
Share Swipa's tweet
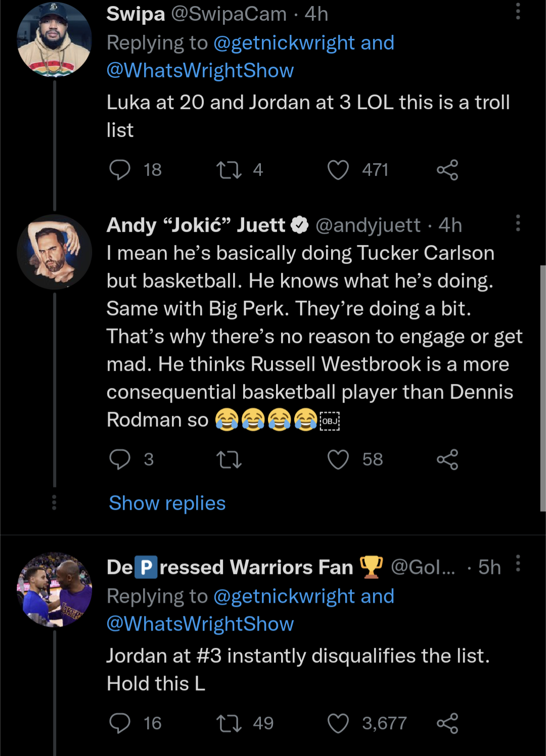tap(447, 170)
